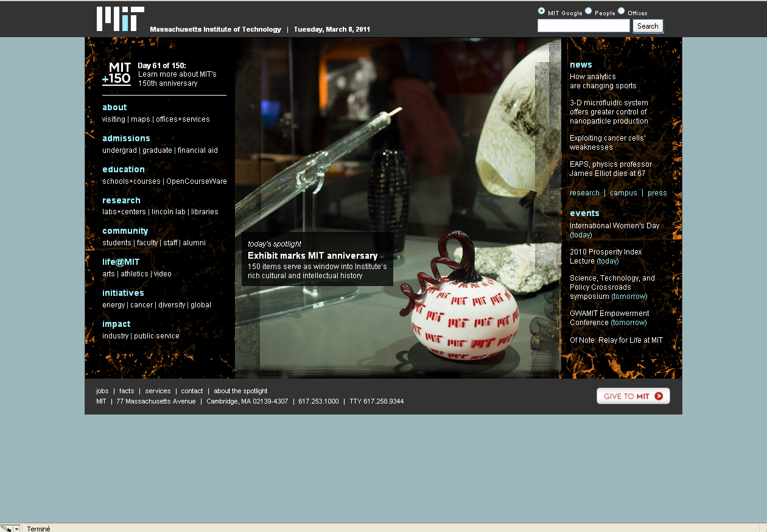The width and height of the screenshot is (767, 532).
Task: Open Exploiting cancer cells' weaknesses story
Action: coord(608,142)
